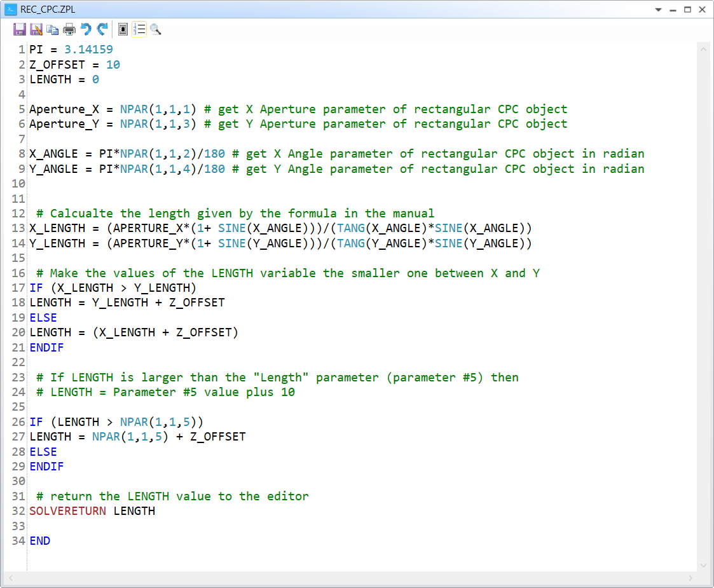Click the ELSE keyword on line 28
The height and width of the screenshot is (588, 714).
point(43,452)
